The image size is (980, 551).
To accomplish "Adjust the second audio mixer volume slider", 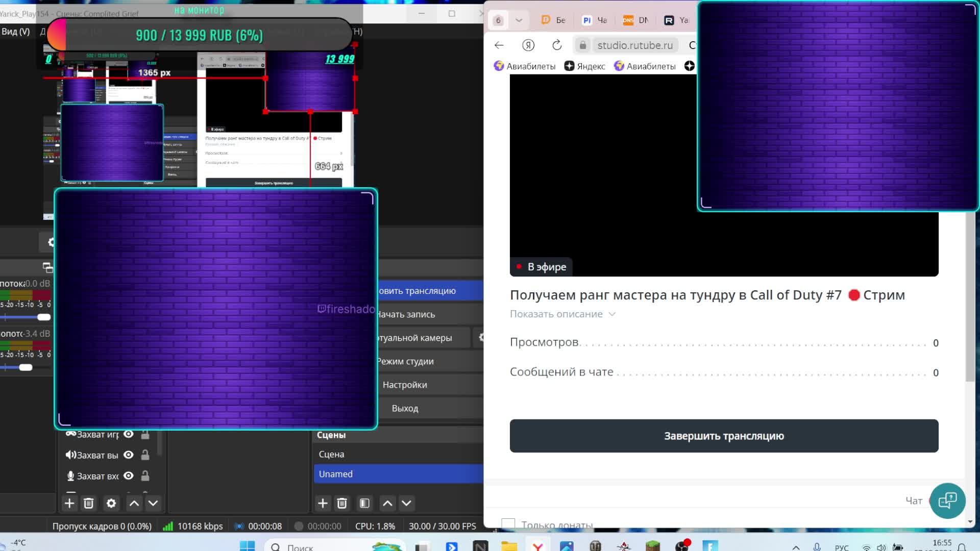I will [x=26, y=367].
